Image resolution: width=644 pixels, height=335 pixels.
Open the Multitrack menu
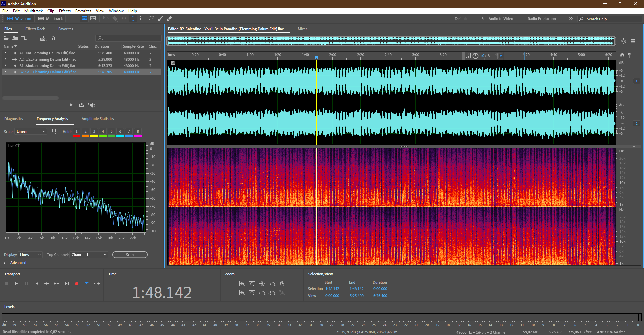point(34,11)
